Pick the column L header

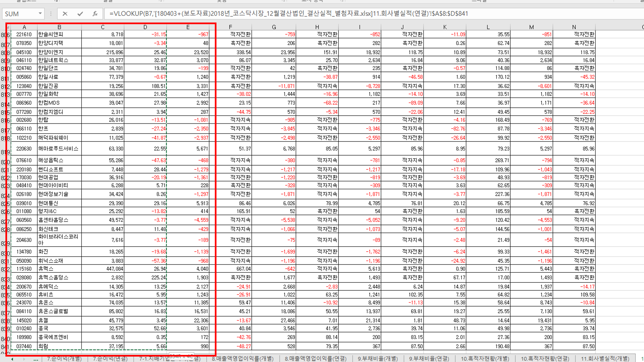pyautogui.click(x=488, y=27)
